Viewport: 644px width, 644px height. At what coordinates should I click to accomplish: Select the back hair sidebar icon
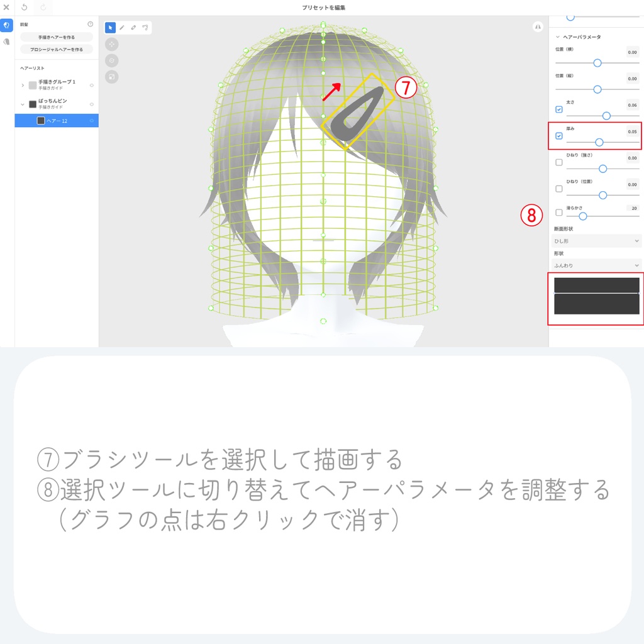coord(6,42)
